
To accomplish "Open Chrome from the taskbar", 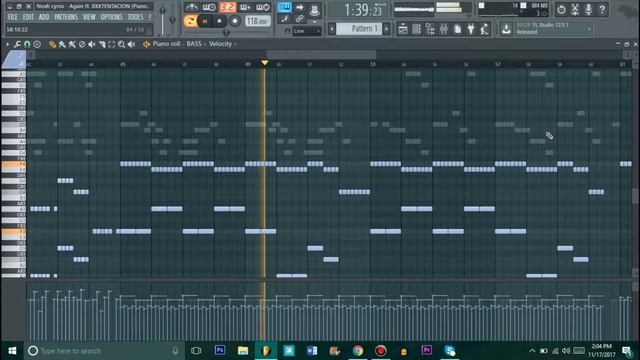I will [358, 350].
